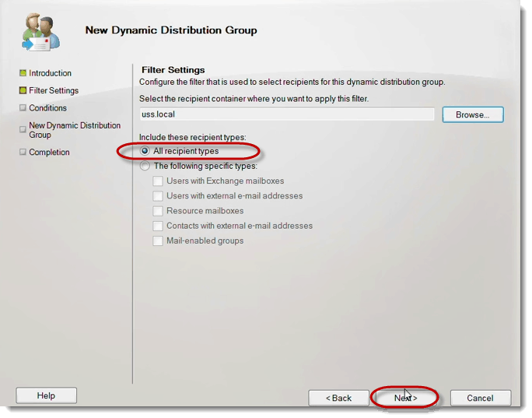Click the uss.local recipient container field

tap(286, 114)
